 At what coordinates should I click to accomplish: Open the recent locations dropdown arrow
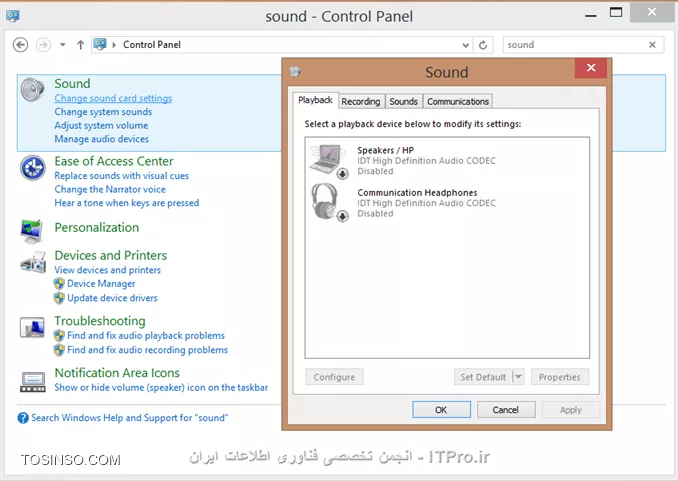tap(63, 45)
